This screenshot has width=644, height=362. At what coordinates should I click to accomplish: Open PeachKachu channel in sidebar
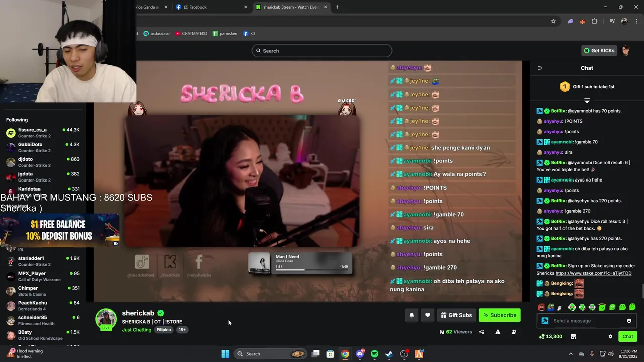coord(43,306)
